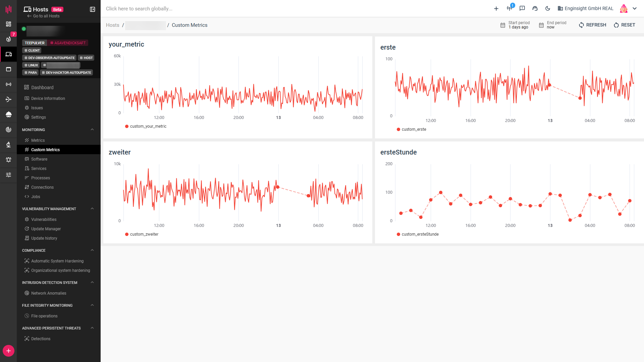
Task: Open support headset icon
Action: [535, 8]
